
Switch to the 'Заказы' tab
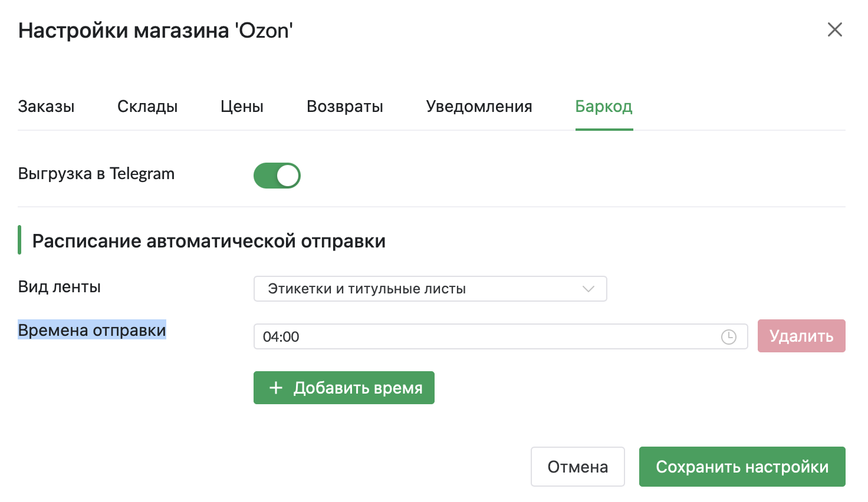[x=46, y=107]
